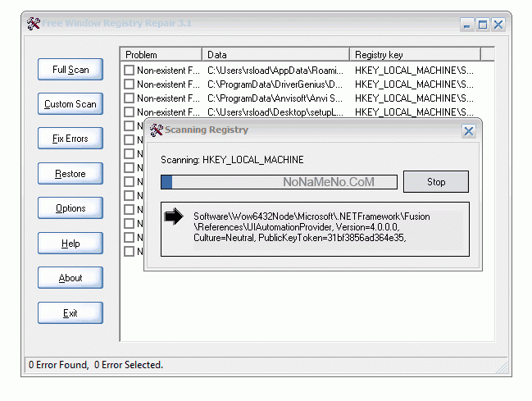Click the Exit button
The image size is (532, 401).
pos(70,313)
